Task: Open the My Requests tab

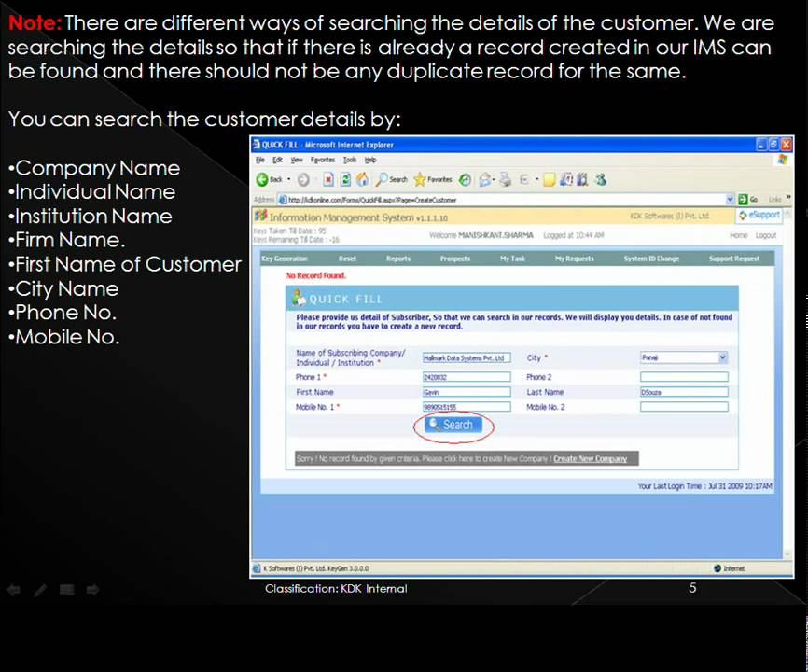Action: click(x=575, y=259)
